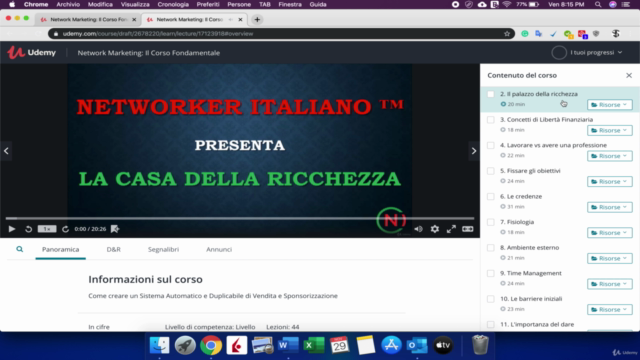Open Risorse dropdown for Le credenze
The image size is (640, 360).
point(610,207)
